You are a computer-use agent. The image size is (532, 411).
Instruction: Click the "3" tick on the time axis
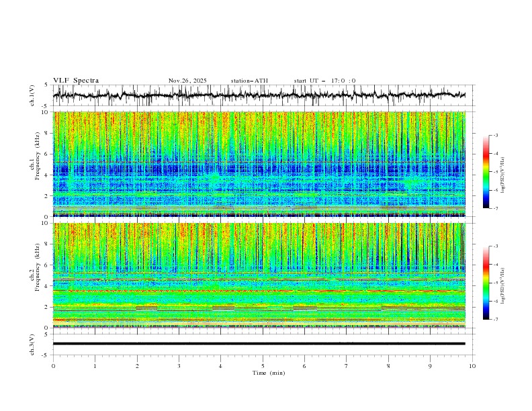tap(179, 366)
